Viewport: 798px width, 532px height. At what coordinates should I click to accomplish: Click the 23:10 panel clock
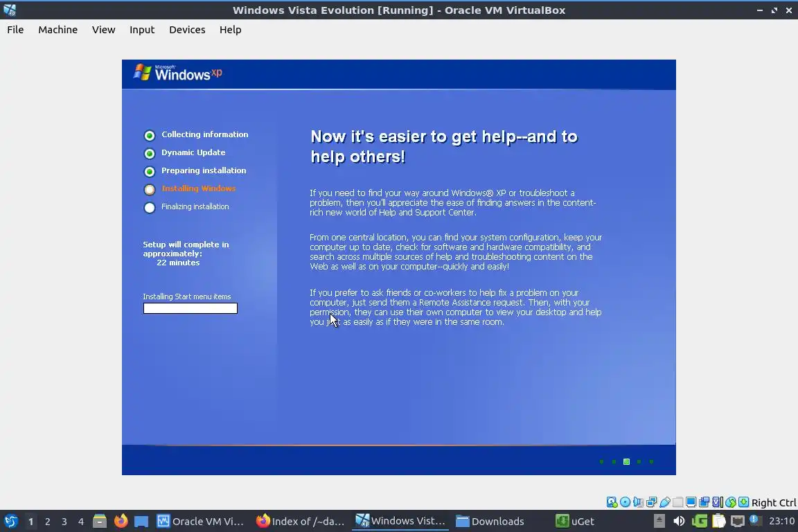tap(781, 522)
